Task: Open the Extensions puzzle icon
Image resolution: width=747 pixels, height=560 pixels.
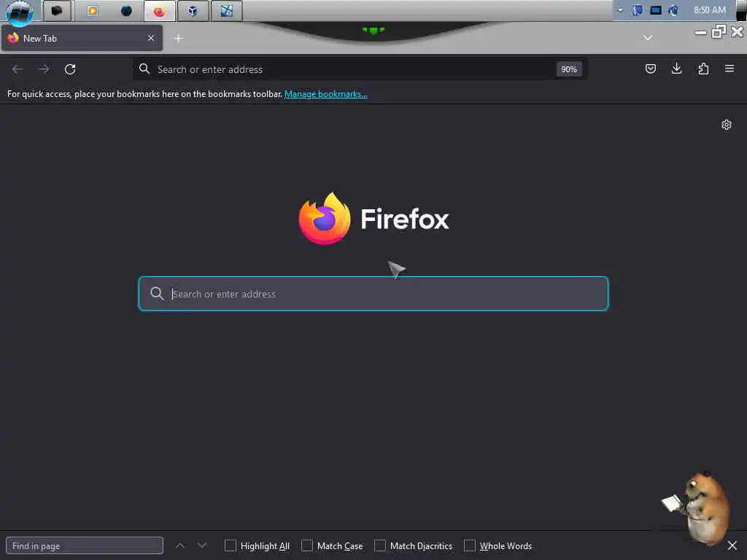Action: pyautogui.click(x=703, y=69)
